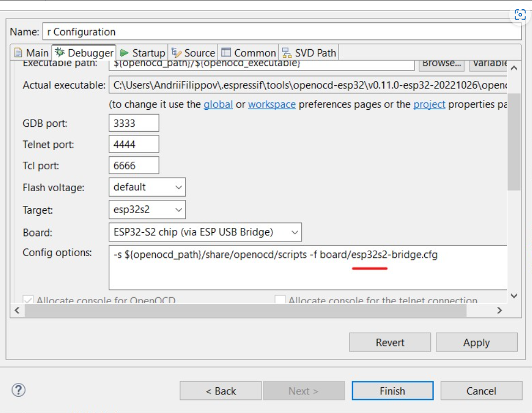Check Allocate console for the telnet connection
The width and height of the screenshot is (532, 413).
[280, 299]
